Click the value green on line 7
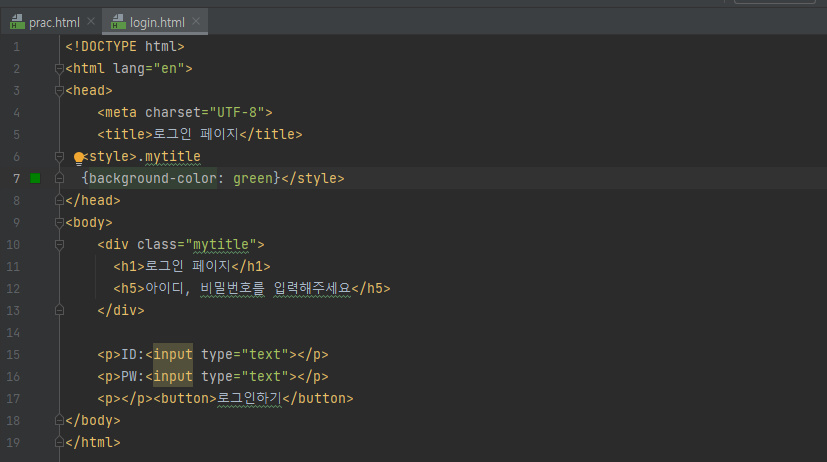This screenshot has width=827, height=462. (253, 178)
